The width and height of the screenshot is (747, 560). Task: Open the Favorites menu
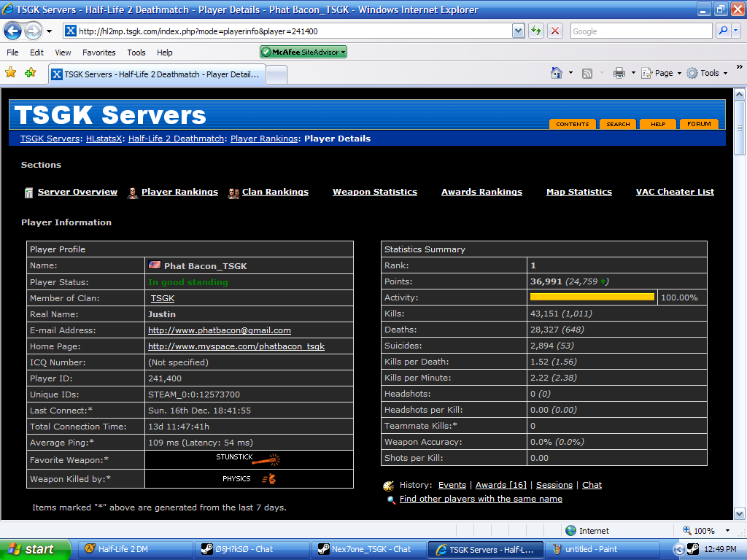click(x=98, y=52)
